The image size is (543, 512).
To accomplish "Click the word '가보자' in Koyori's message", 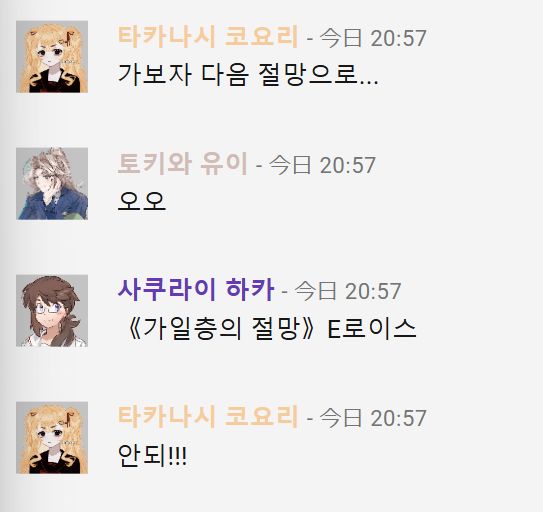I will click(x=155, y=75).
